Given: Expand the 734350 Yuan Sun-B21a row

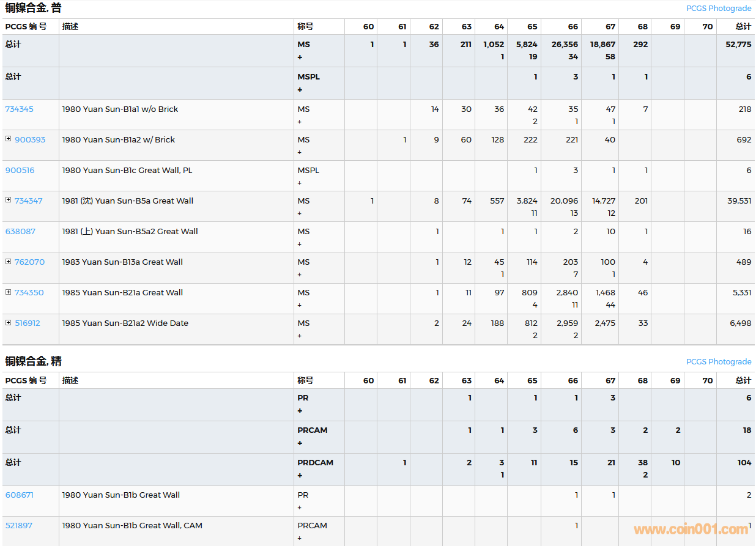Looking at the screenshot, I should coord(9,292).
